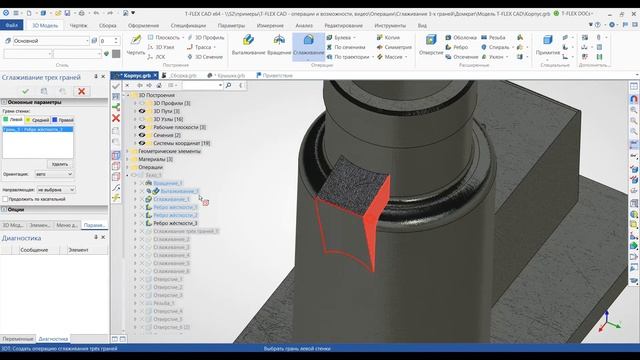Collapse the Основные параметры section
Viewport: 640px width, 360px height.
[4, 102]
